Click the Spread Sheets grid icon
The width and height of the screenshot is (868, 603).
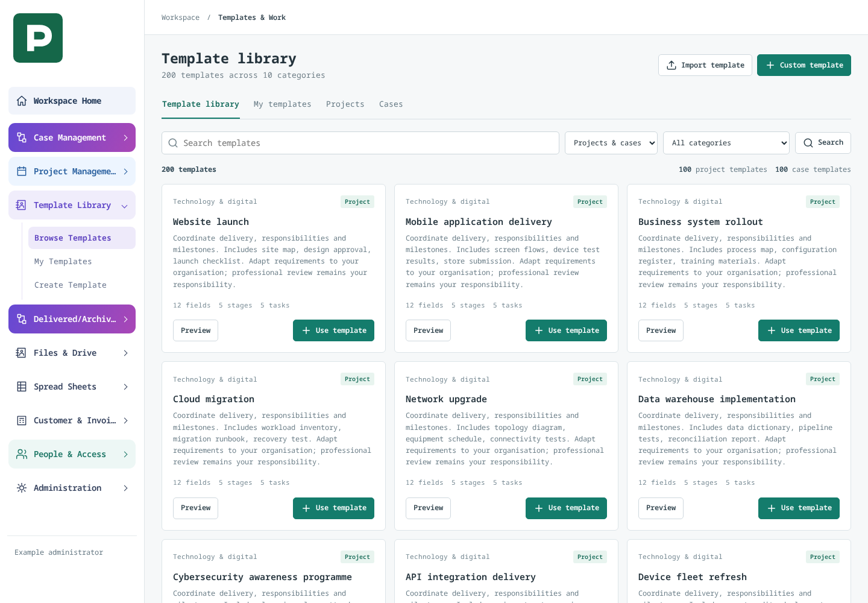click(22, 387)
